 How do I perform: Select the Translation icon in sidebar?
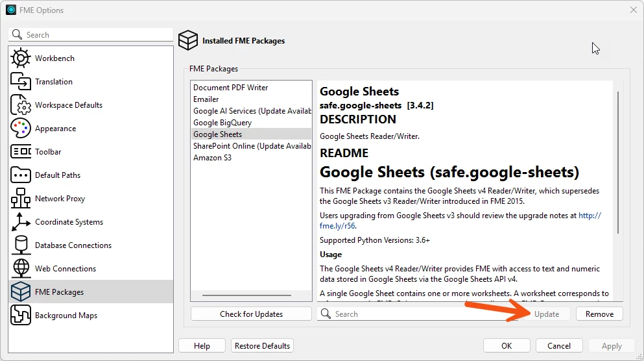(x=21, y=81)
